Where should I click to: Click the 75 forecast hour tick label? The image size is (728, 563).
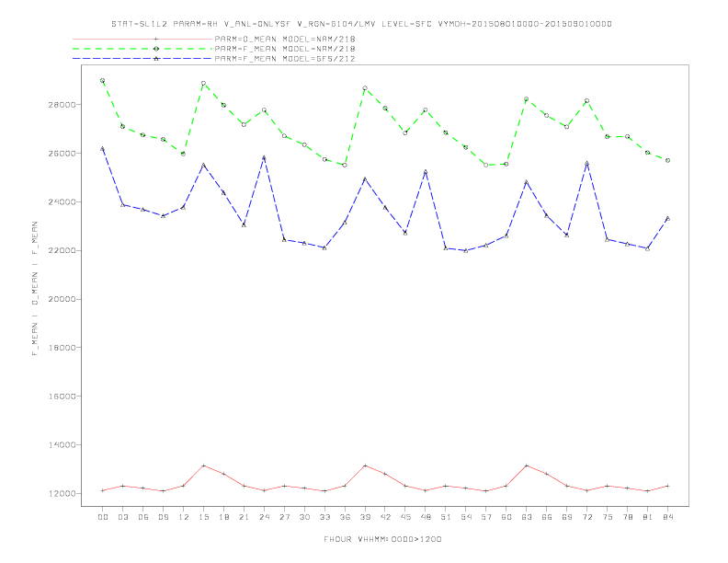(608, 517)
